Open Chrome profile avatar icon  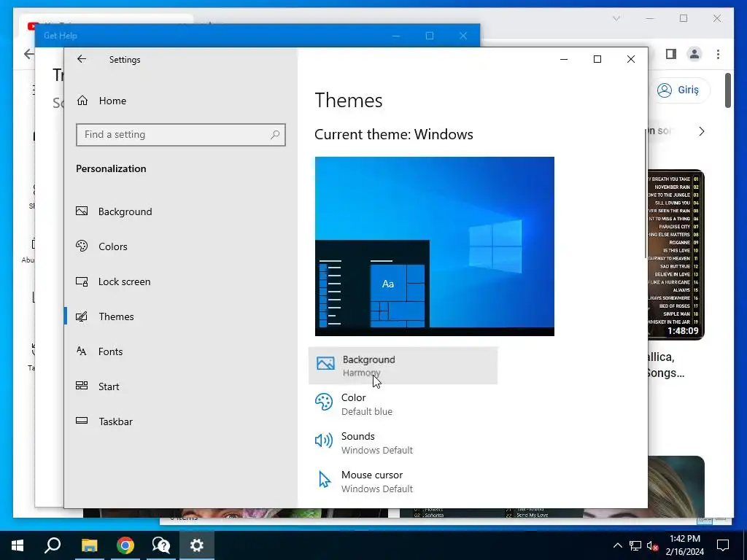point(694,54)
